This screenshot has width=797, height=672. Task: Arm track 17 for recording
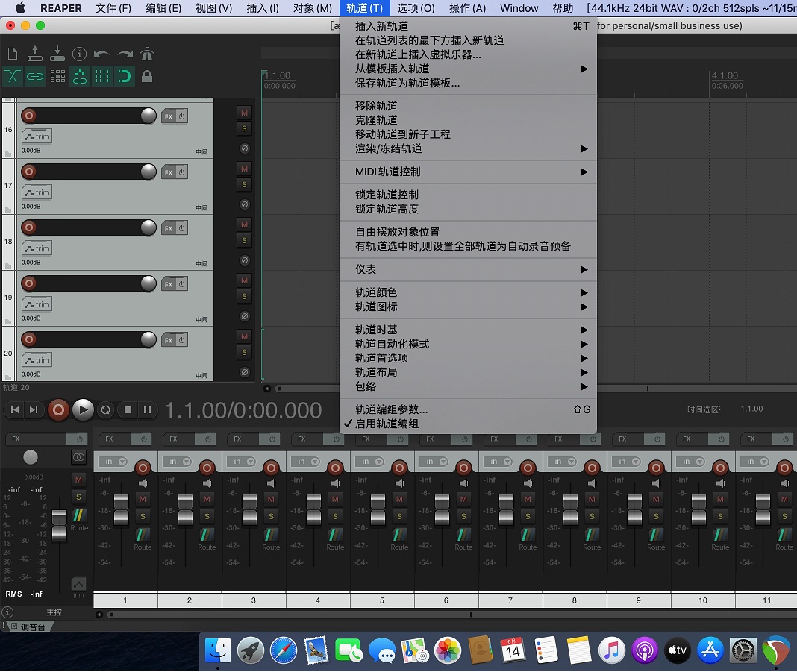[29, 172]
